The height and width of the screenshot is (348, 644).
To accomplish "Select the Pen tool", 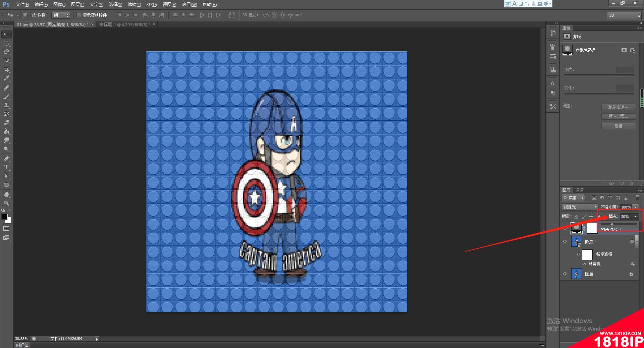I will click(x=6, y=159).
